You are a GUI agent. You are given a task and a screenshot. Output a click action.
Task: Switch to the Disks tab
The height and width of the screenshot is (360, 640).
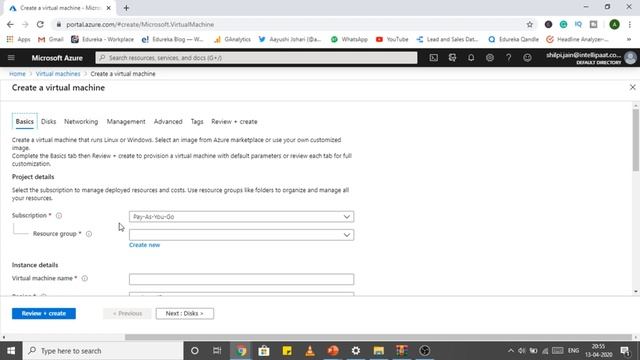coord(48,122)
